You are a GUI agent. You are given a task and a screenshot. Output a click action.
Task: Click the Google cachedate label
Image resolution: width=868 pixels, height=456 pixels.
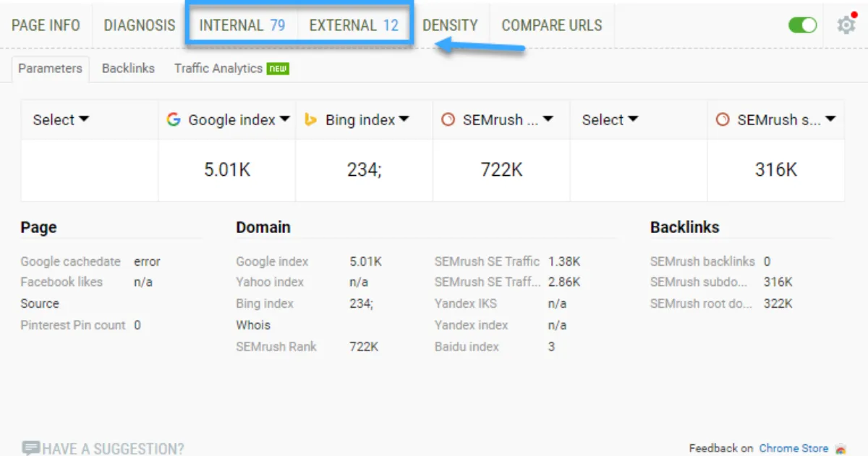(x=71, y=261)
